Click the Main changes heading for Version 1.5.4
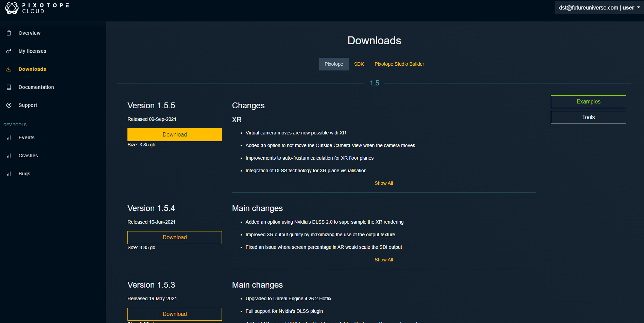 click(x=257, y=208)
